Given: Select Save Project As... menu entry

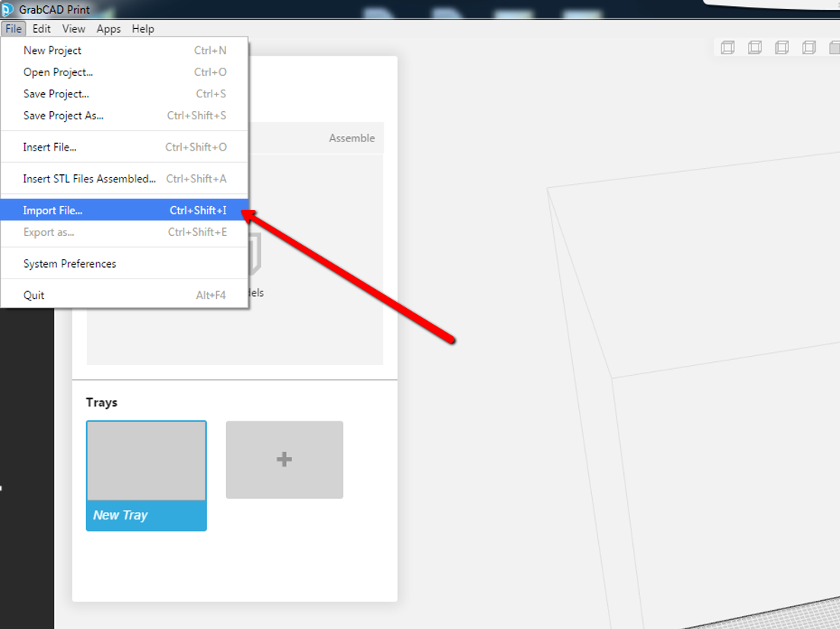Looking at the screenshot, I should click(124, 116).
